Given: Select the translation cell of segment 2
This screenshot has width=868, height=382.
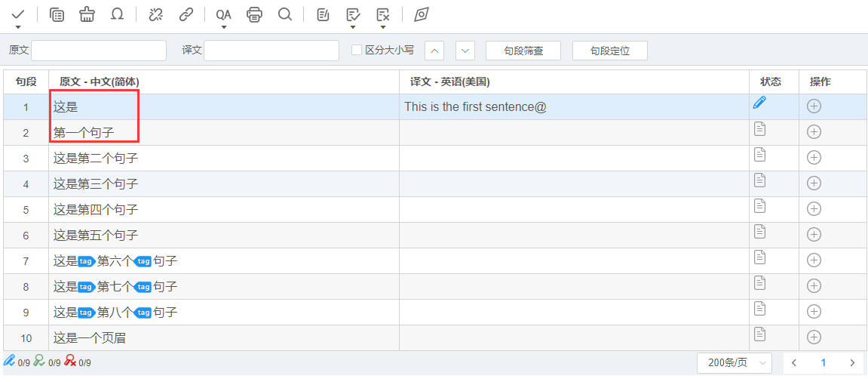Looking at the screenshot, I should (x=573, y=133).
